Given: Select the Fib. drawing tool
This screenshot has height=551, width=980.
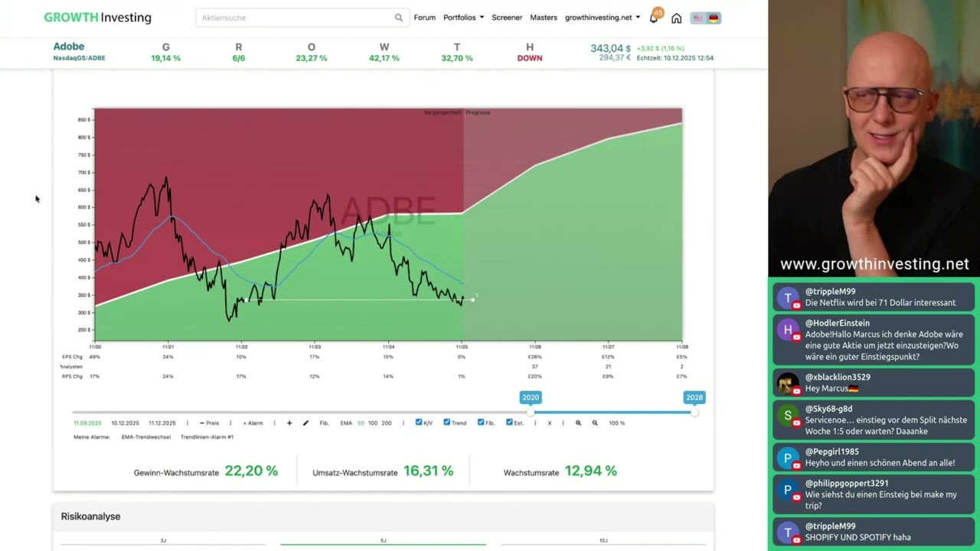Looking at the screenshot, I should [324, 423].
